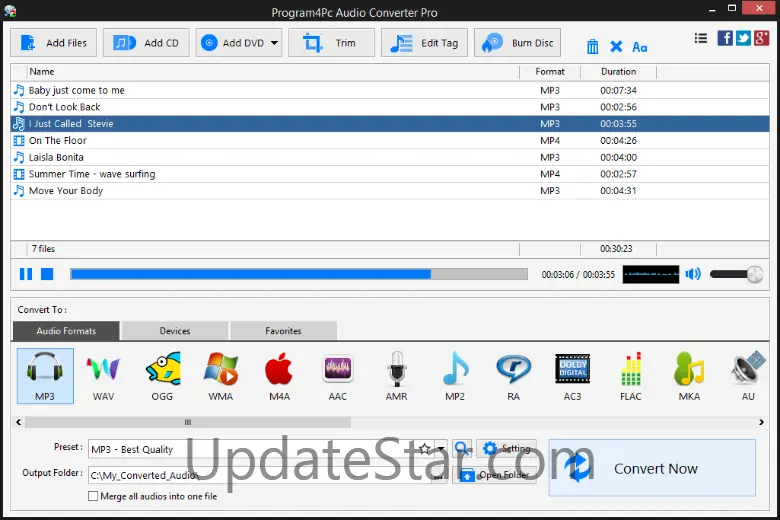Switch to the Devices tab
The height and width of the screenshot is (520, 780).
pos(175,331)
